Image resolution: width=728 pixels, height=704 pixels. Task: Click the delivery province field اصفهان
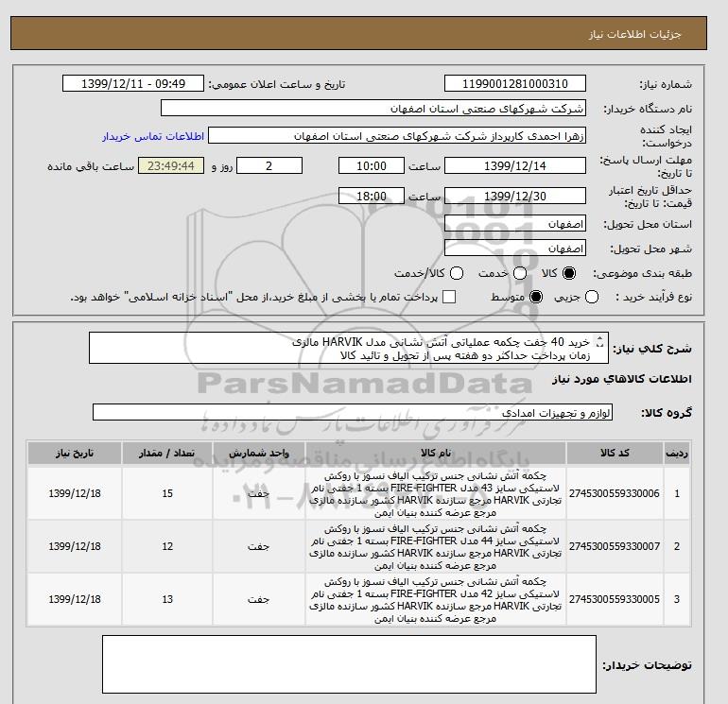point(515,224)
